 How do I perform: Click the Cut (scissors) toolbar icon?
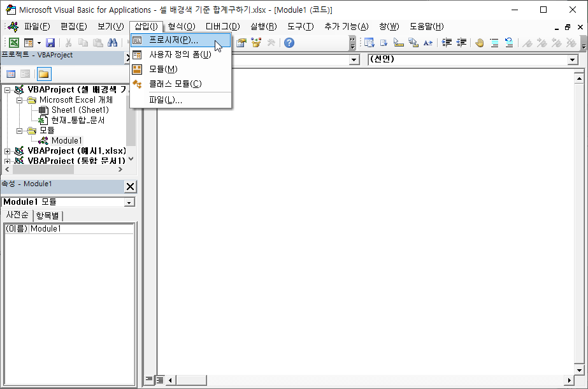click(69, 43)
